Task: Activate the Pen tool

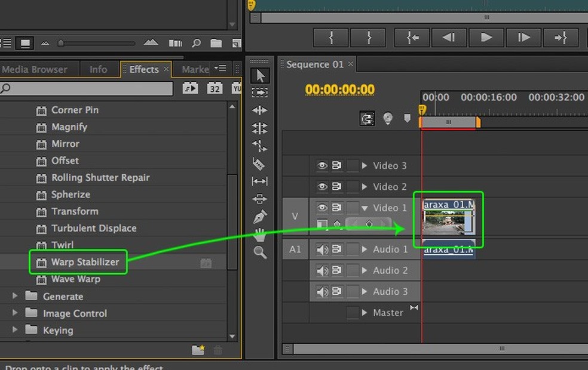Action: (260, 217)
